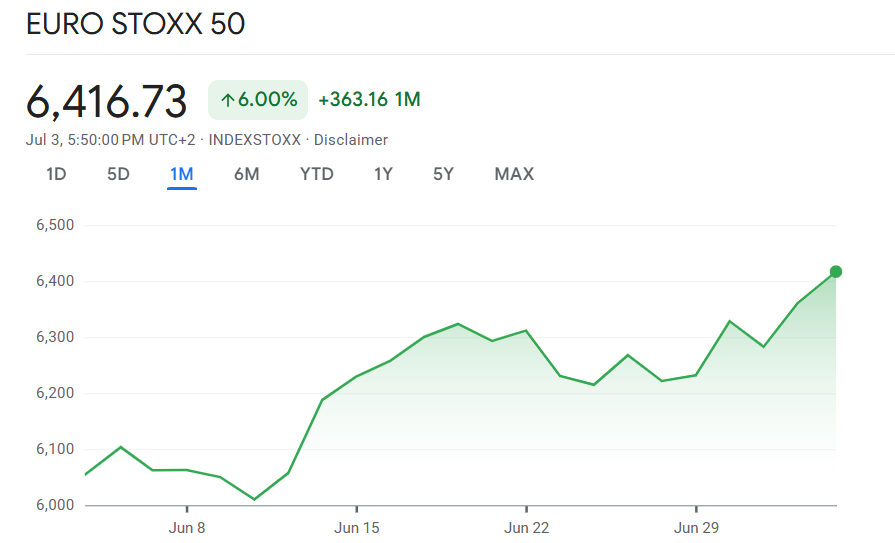Click the 6,300 y-axis label
Screen dimensions: 895x543
coord(55,337)
